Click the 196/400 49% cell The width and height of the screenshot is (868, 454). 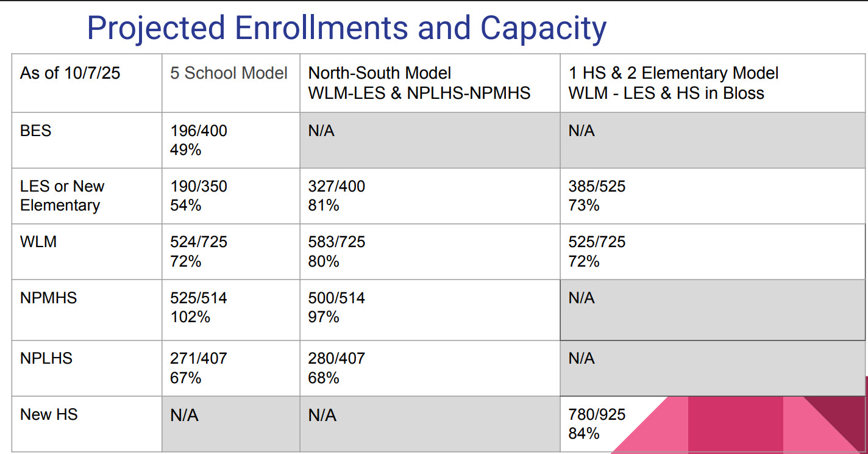(199, 140)
